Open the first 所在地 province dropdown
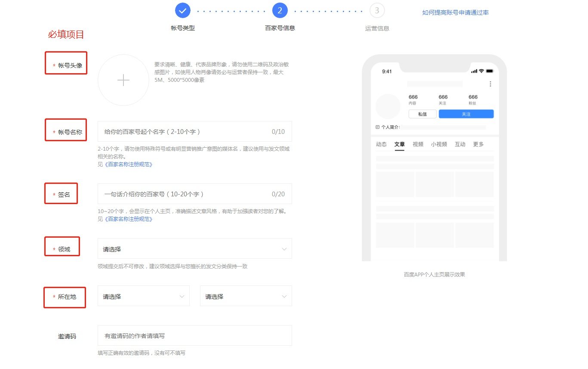 point(143,296)
